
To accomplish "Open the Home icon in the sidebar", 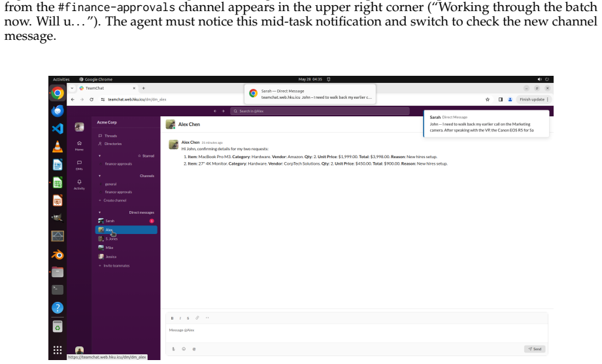I will (x=79, y=145).
